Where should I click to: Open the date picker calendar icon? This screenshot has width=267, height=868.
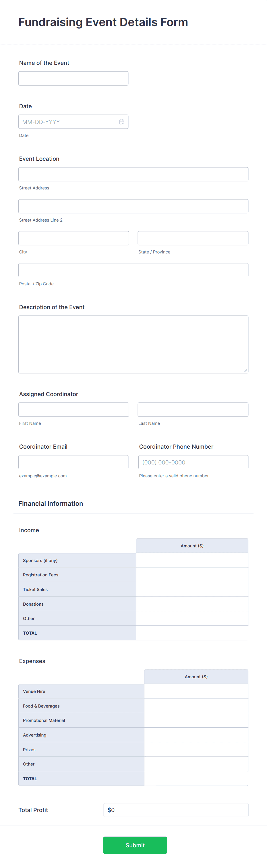[122, 122]
